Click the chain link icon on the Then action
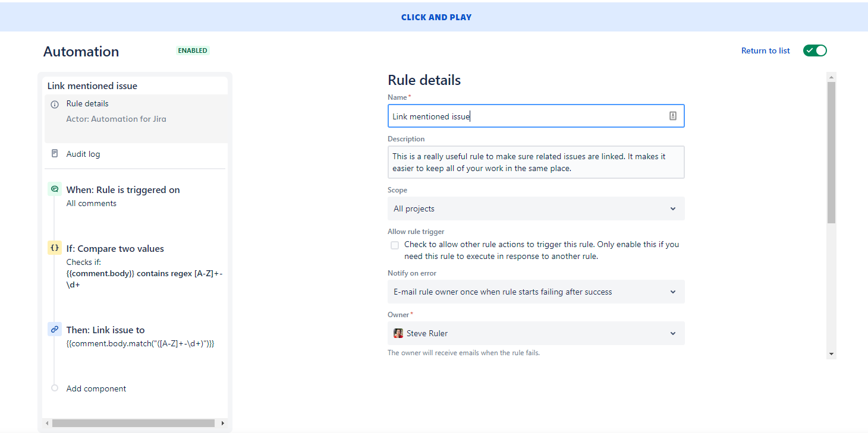The height and width of the screenshot is (433, 868). (54, 329)
